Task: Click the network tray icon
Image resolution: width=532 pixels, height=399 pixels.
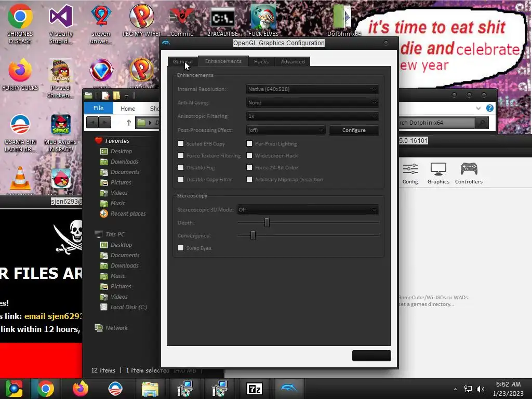Action: (468, 389)
